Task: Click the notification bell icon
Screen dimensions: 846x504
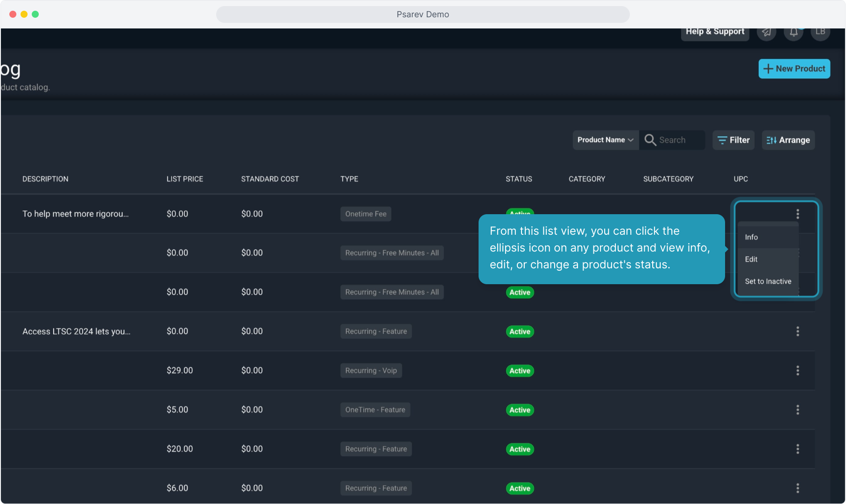Action: pos(793,32)
